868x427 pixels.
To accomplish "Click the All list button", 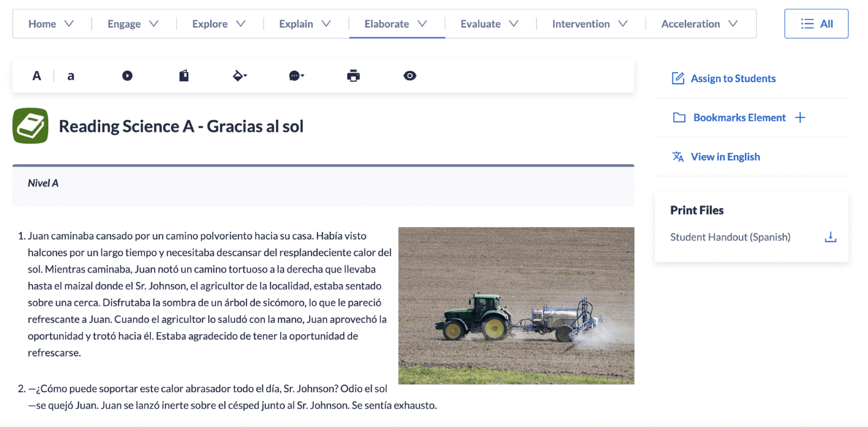I will [x=816, y=24].
